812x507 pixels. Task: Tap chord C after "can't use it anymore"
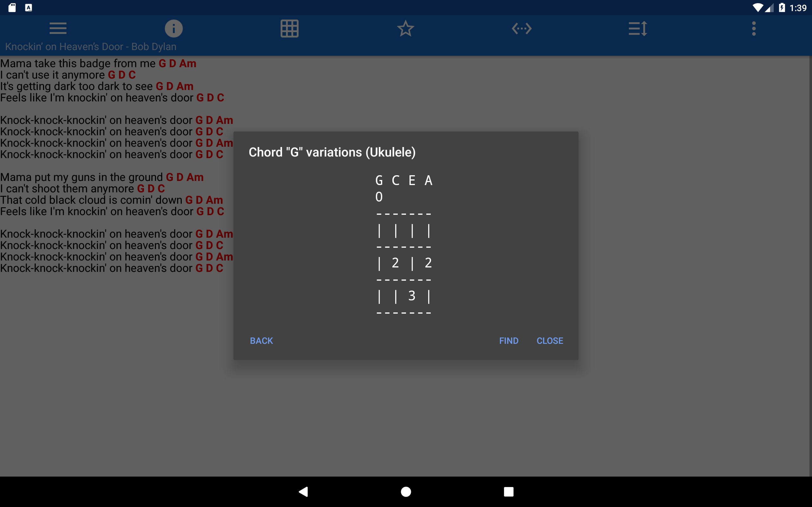tap(132, 75)
